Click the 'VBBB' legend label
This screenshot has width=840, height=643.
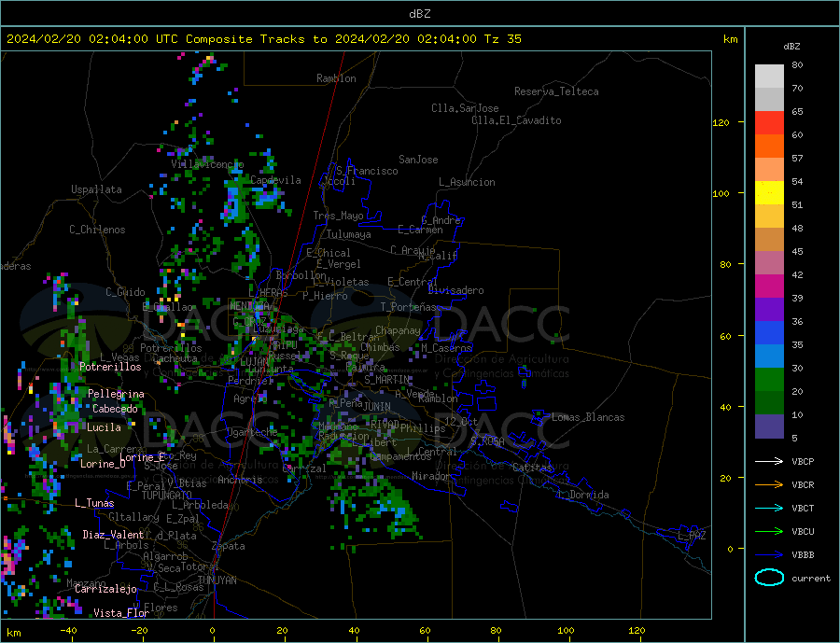(x=803, y=554)
